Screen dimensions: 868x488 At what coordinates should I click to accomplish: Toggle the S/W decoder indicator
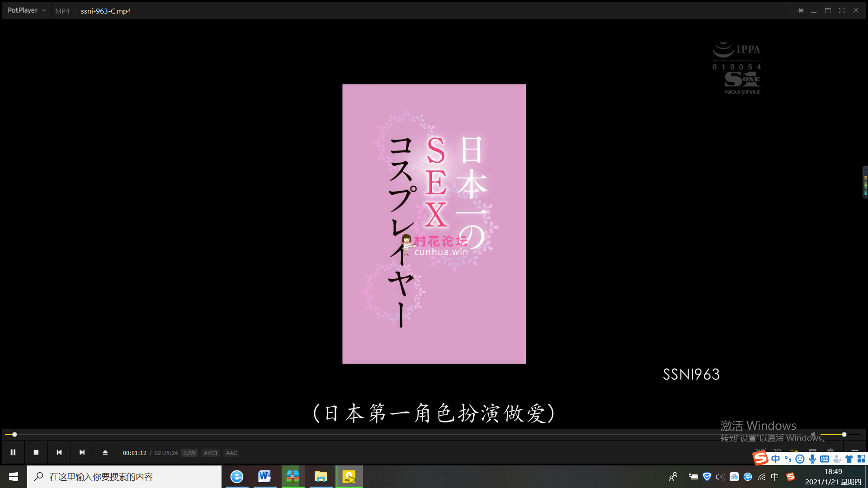189,453
